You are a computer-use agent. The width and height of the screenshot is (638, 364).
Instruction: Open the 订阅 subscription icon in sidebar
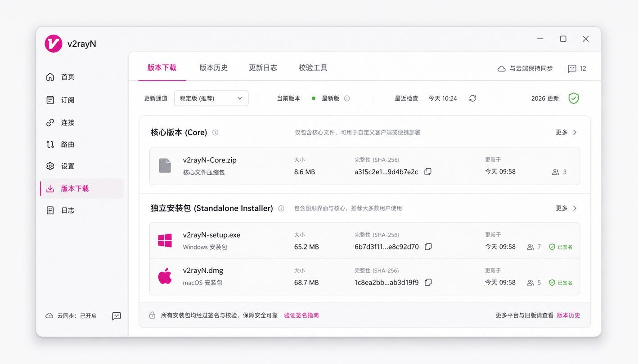pyautogui.click(x=50, y=100)
